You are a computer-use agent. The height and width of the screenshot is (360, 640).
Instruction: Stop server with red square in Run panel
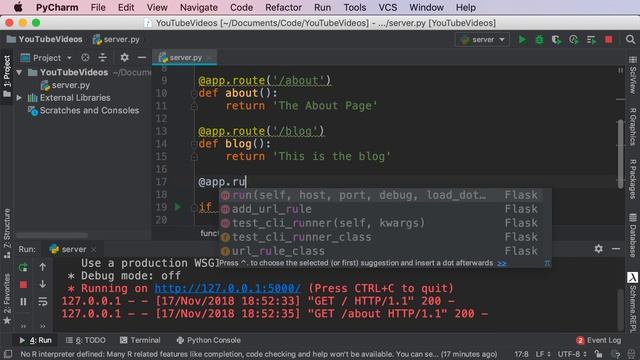click(23, 284)
